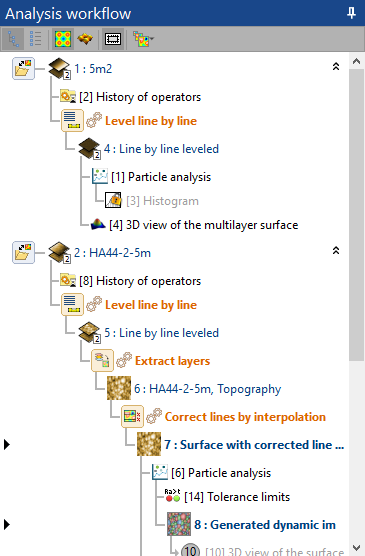Open the studiable types filter dropdown
This screenshot has height=556, width=365.
tap(143, 39)
